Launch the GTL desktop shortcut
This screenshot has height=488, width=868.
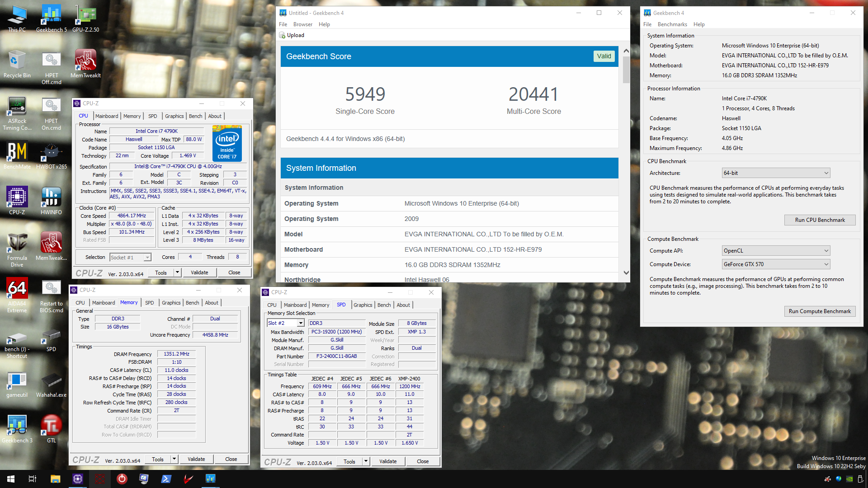click(51, 428)
